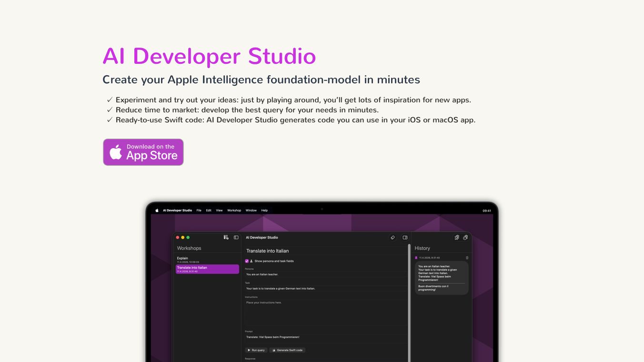Viewport: 644px width, 362px height.
Task: Click the 'Workshops' sidebar heading
Action: pyautogui.click(x=189, y=248)
